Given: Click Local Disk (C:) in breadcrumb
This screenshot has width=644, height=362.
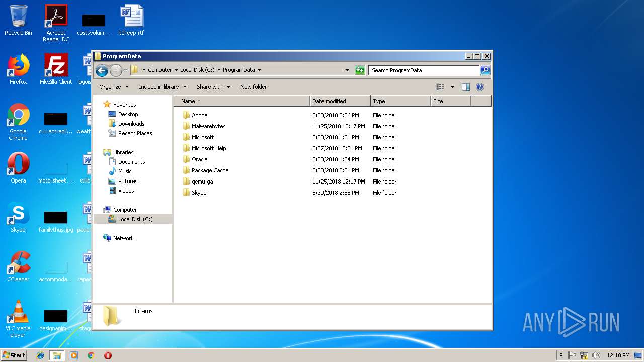Looking at the screenshot, I should (197, 70).
